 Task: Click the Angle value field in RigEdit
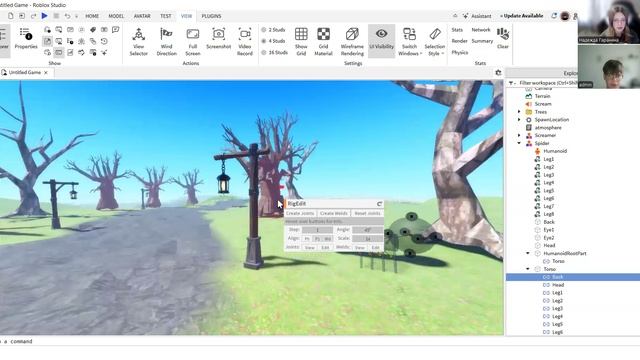[367, 230]
